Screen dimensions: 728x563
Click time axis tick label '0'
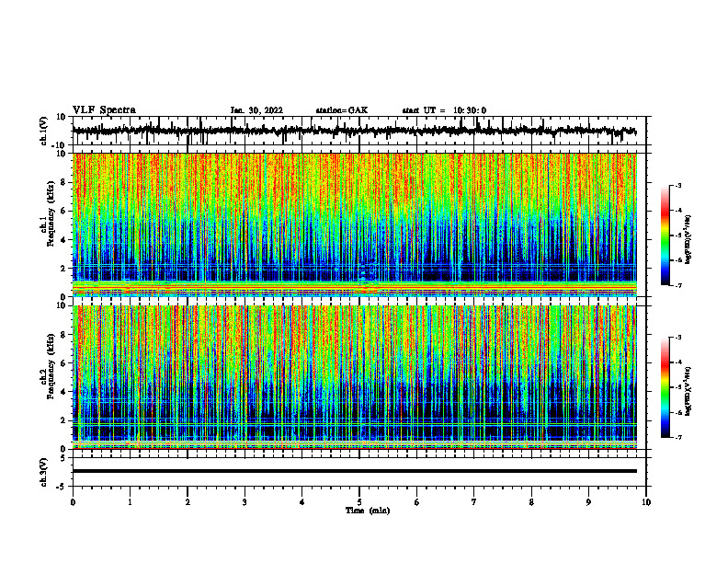(73, 502)
